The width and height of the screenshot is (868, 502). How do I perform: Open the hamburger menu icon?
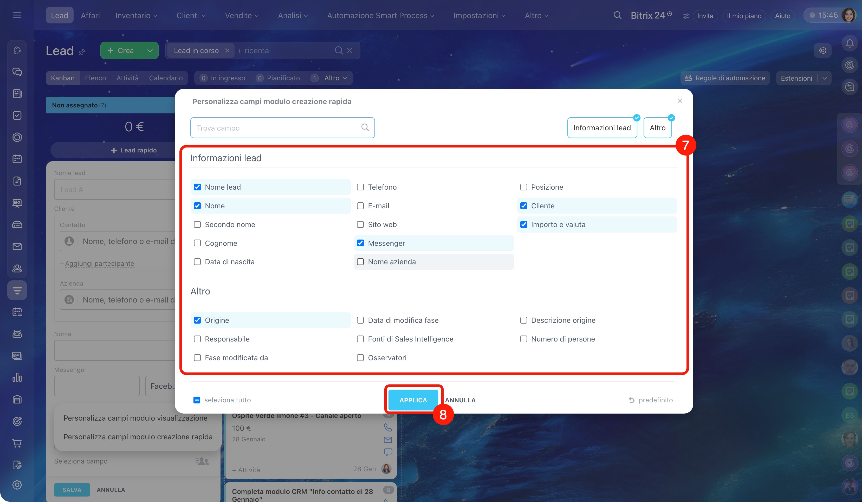(17, 16)
